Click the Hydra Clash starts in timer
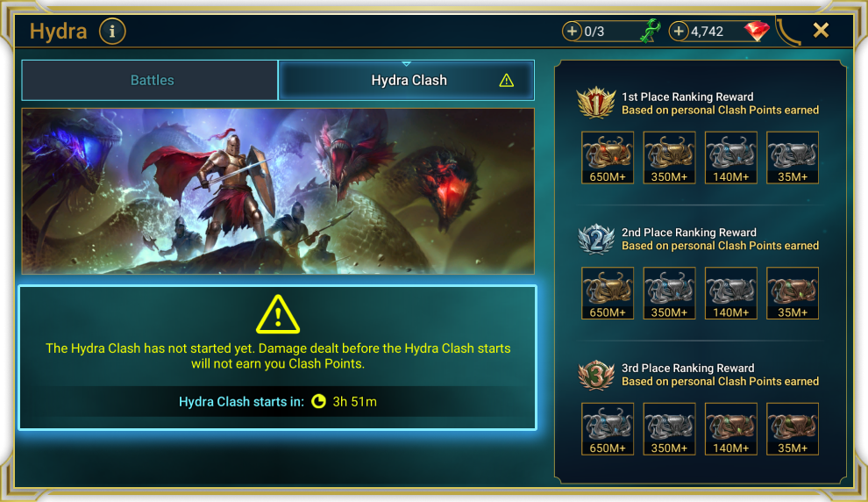 [278, 402]
